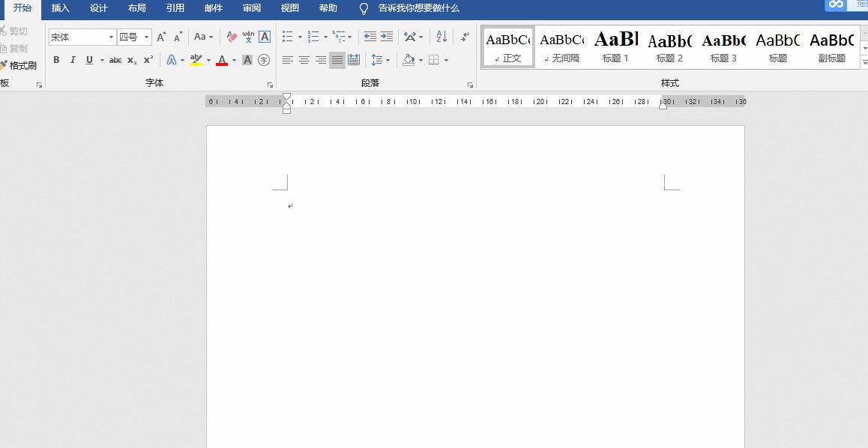
Task: Expand font color dropdown arrow
Action: click(234, 60)
